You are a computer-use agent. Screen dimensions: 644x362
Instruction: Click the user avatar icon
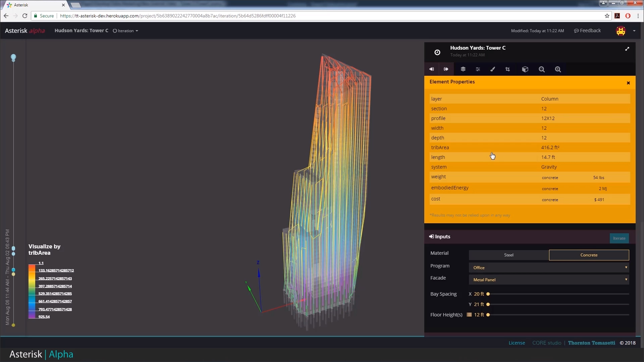click(621, 31)
